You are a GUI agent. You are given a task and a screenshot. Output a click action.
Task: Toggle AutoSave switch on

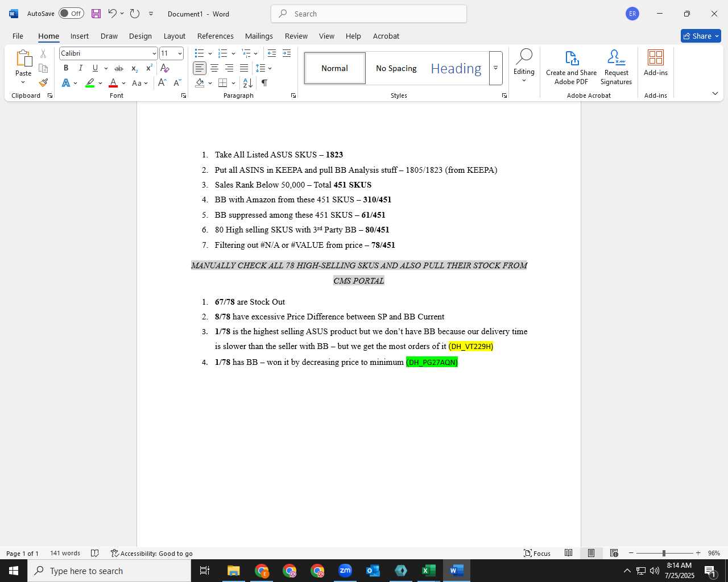[71, 14]
